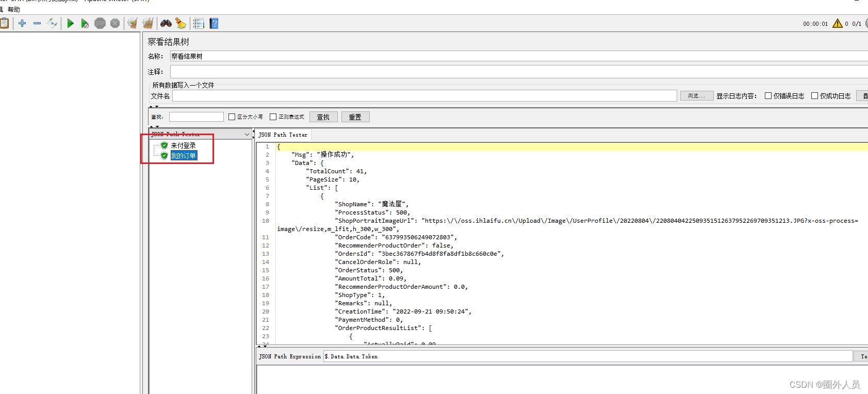The image size is (868, 394).
Task: Focus the 注释 comment input field
Action: coord(519,72)
